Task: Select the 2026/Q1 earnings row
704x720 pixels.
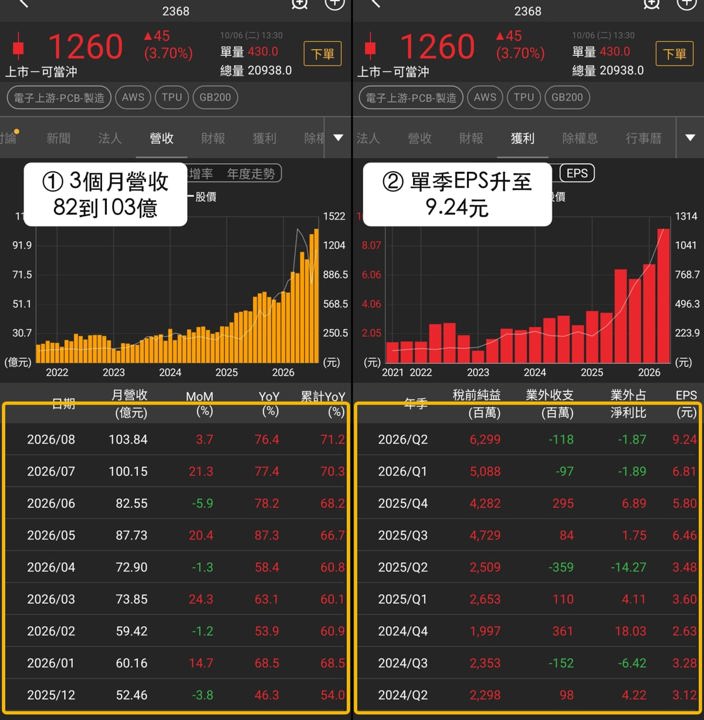Action: pyautogui.click(x=528, y=472)
